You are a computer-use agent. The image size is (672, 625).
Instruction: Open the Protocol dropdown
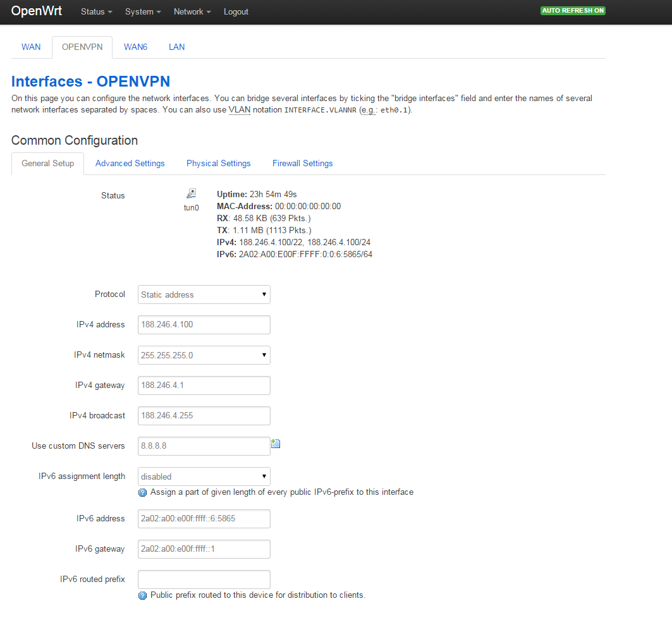[x=204, y=294]
